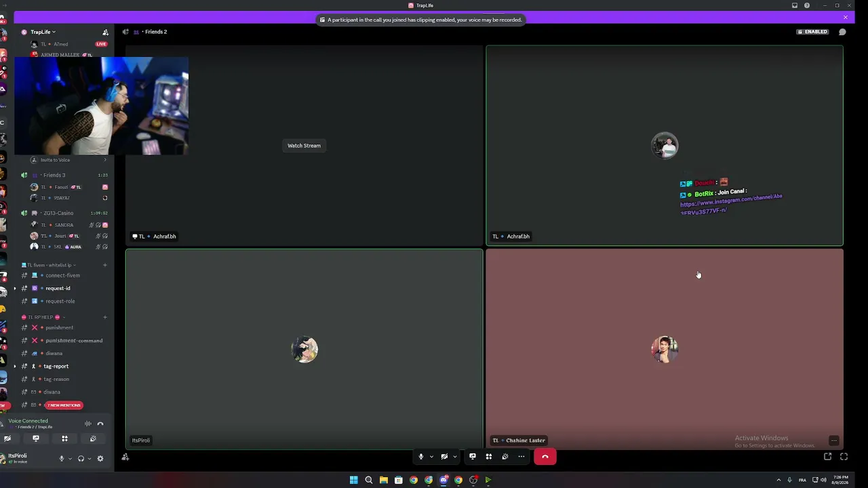Open microphone options arrow in the call controls
Viewport: 868px width, 488px height.
431,457
